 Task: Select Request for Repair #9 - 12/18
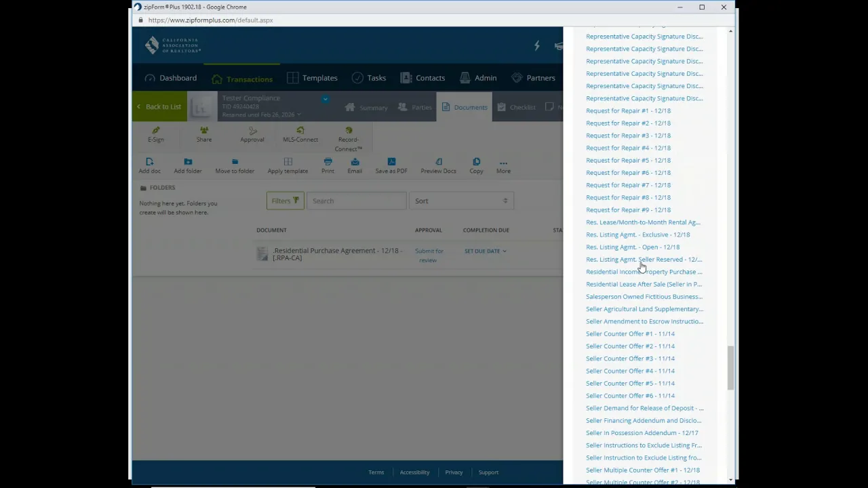pyautogui.click(x=628, y=209)
